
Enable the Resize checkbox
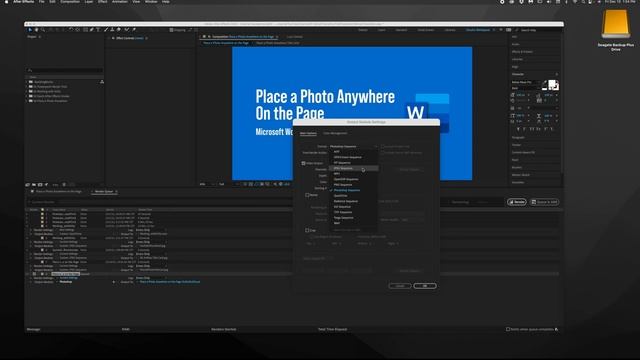click(307, 195)
